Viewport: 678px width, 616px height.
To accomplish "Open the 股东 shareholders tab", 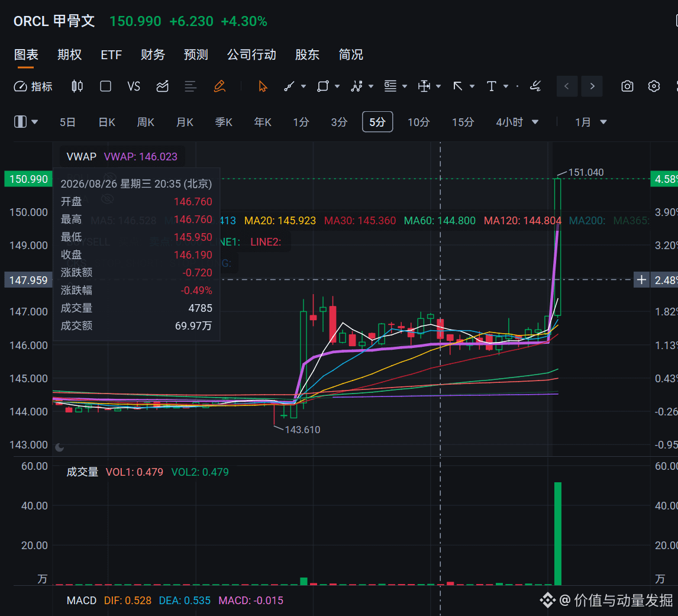I will click(307, 55).
